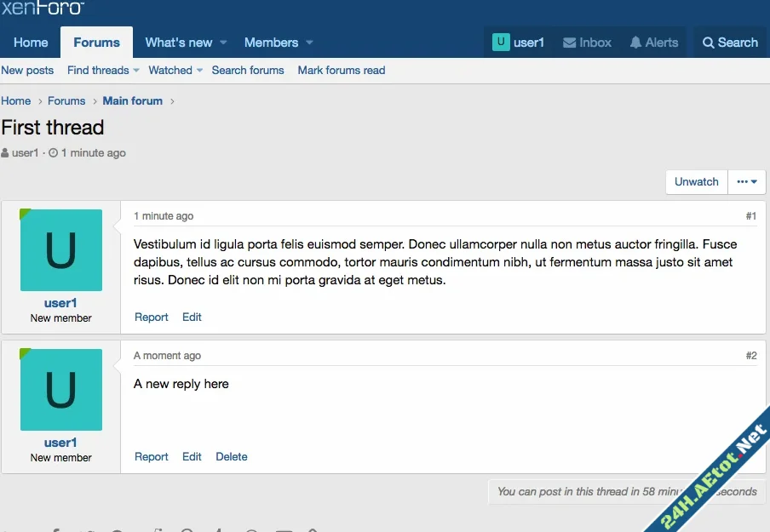Viewport: 770px width, 532px height.
Task: Click the user1 avatar on post #1
Action: click(x=61, y=250)
